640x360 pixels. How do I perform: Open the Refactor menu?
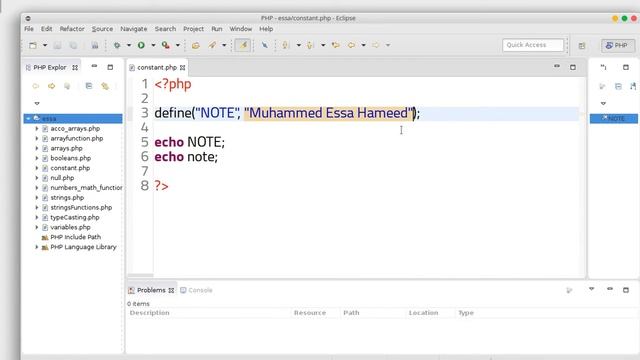coord(72,29)
